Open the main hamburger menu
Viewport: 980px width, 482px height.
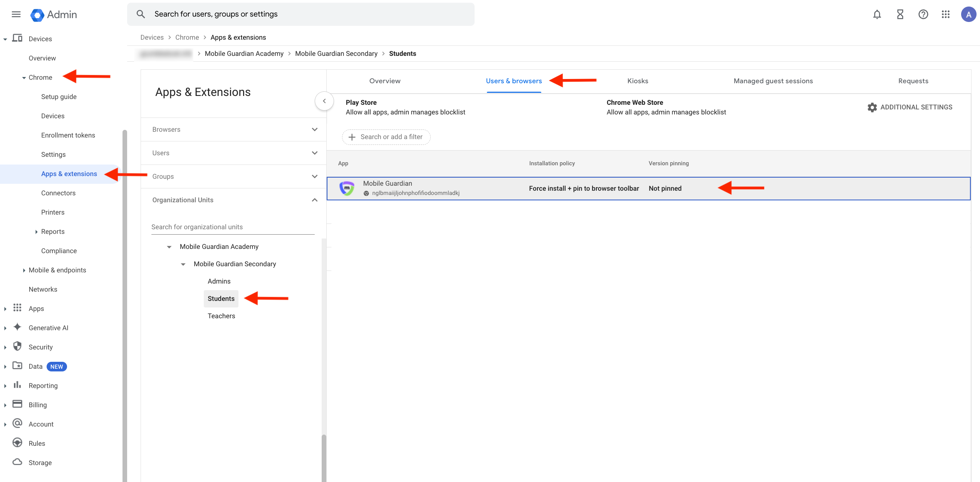pos(16,15)
